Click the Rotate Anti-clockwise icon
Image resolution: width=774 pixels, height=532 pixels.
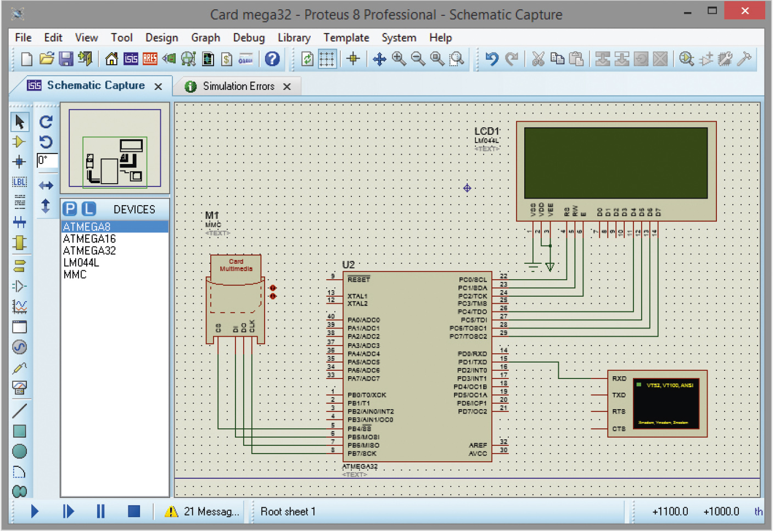[x=46, y=142]
